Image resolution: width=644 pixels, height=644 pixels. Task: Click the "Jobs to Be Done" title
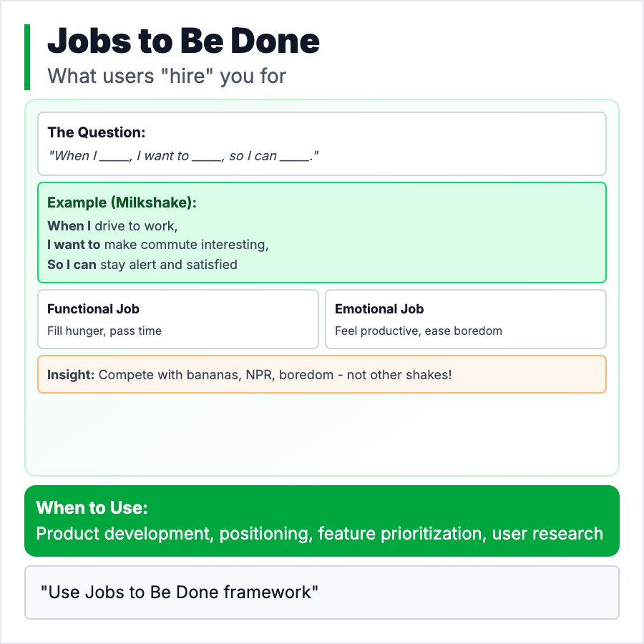tap(183, 42)
